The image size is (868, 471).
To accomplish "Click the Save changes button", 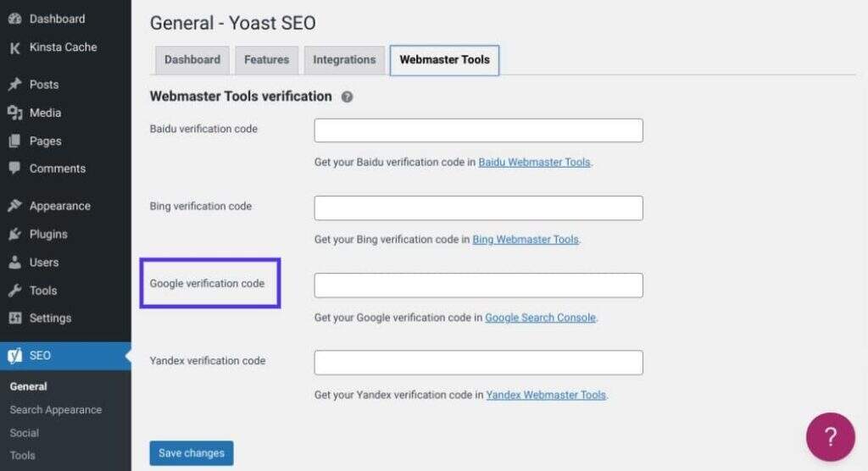I will coord(192,453).
